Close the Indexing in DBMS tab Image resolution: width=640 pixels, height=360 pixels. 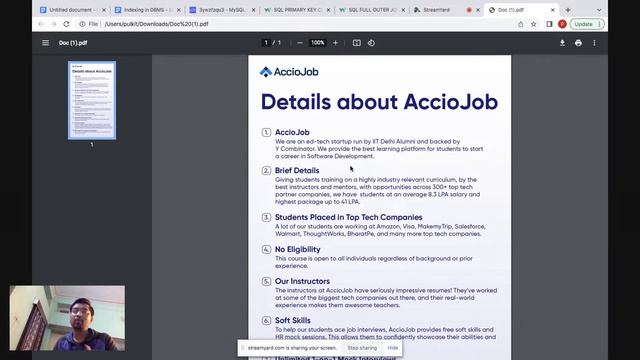coord(179,10)
